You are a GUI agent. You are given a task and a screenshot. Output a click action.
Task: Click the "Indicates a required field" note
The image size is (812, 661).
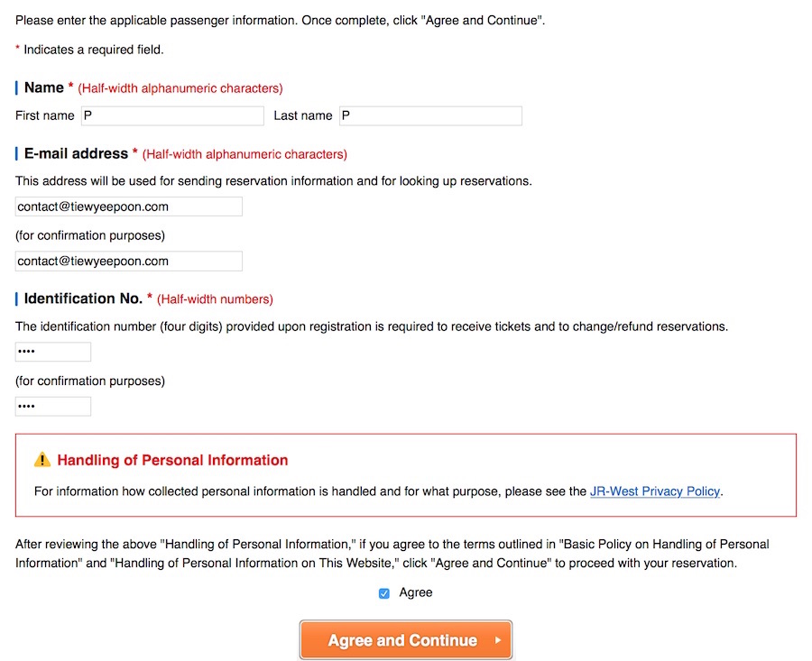[94, 50]
